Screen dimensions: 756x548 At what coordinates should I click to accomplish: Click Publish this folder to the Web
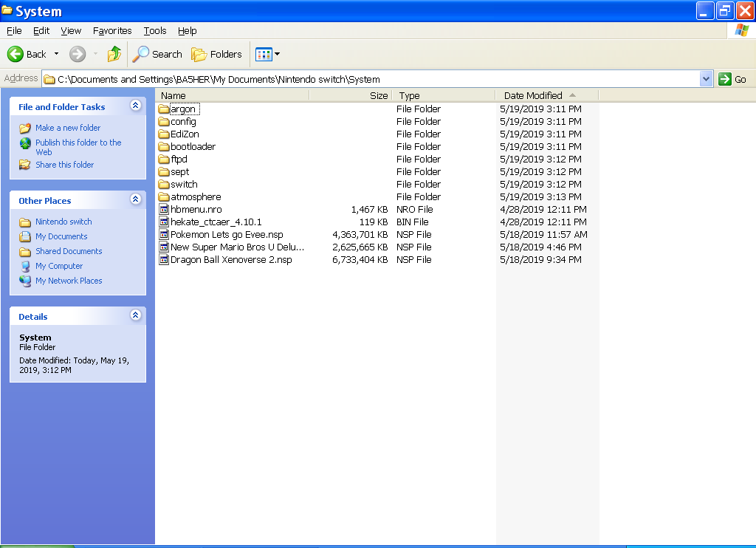(x=78, y=147)
